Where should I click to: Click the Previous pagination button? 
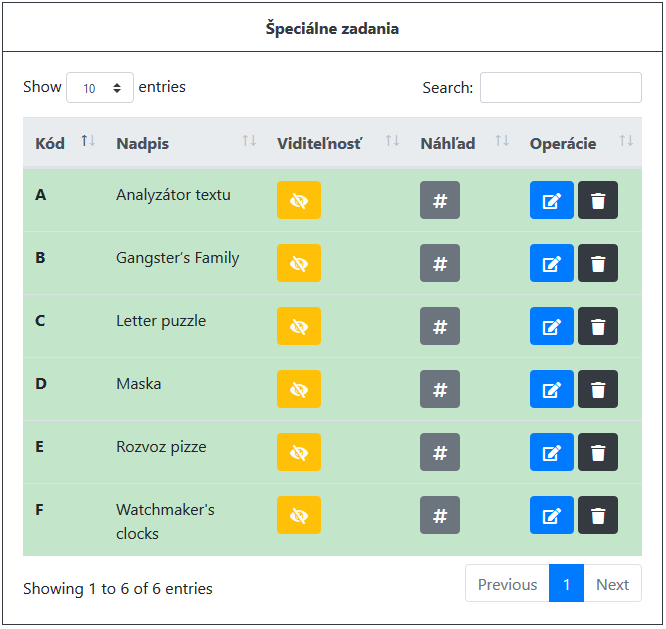coord(507,583)
